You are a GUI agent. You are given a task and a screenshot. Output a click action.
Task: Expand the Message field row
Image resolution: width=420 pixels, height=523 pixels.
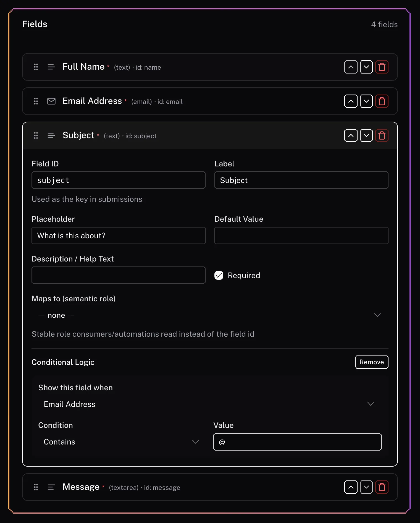(x=210, y=487)
